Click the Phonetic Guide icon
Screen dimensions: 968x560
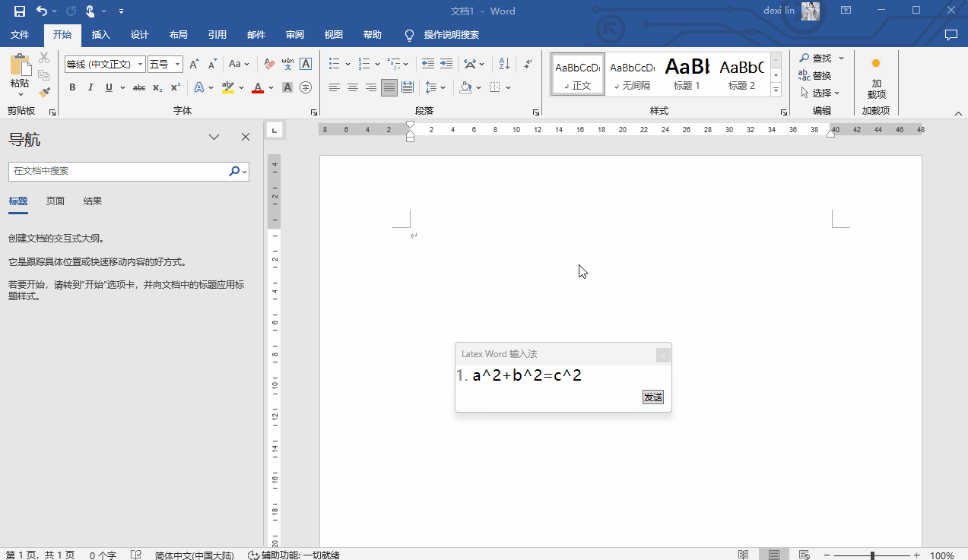point(287,65)
